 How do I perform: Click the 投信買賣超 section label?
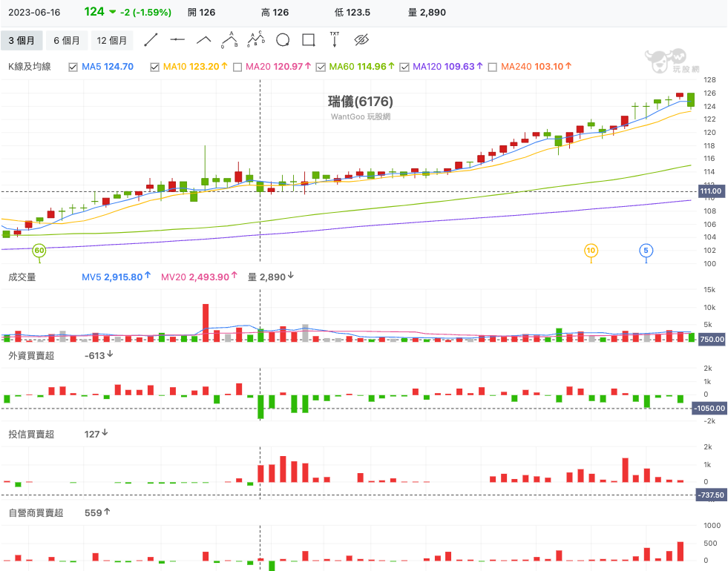[31, 434]
